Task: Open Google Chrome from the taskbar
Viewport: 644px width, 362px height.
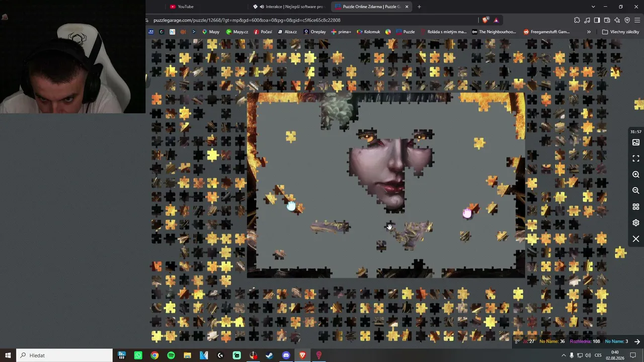Action: click(x=154, y=355)
